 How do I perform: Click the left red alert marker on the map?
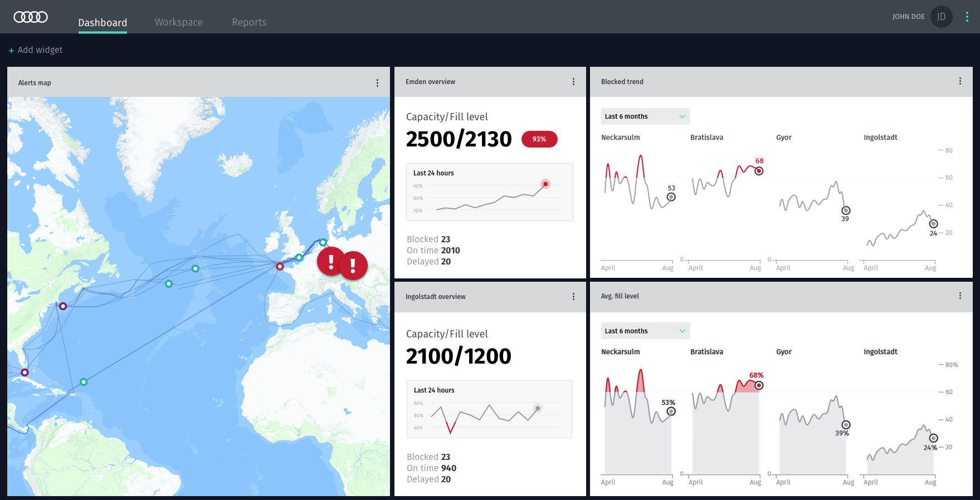point(331,261)
